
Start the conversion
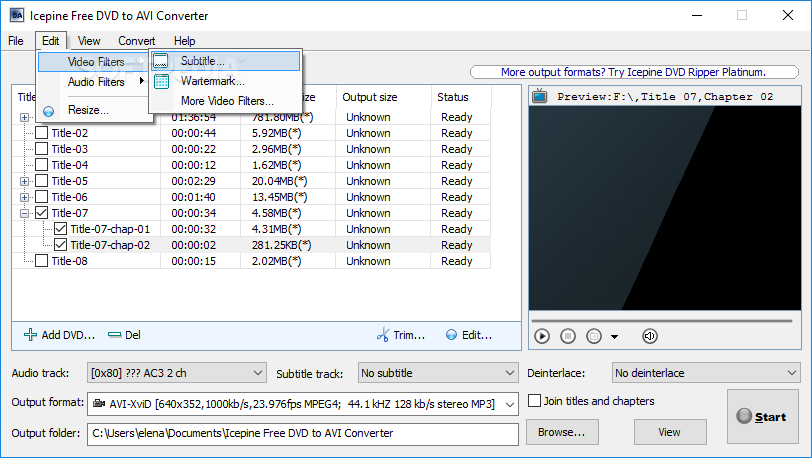click(762, 417)
